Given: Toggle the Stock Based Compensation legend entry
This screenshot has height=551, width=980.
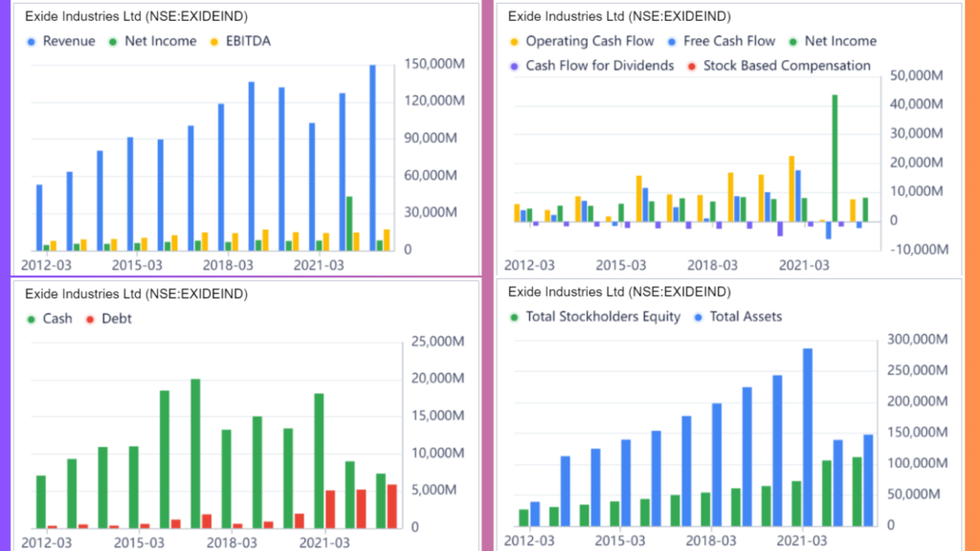Looking at the screenshot, I should 779,66.
